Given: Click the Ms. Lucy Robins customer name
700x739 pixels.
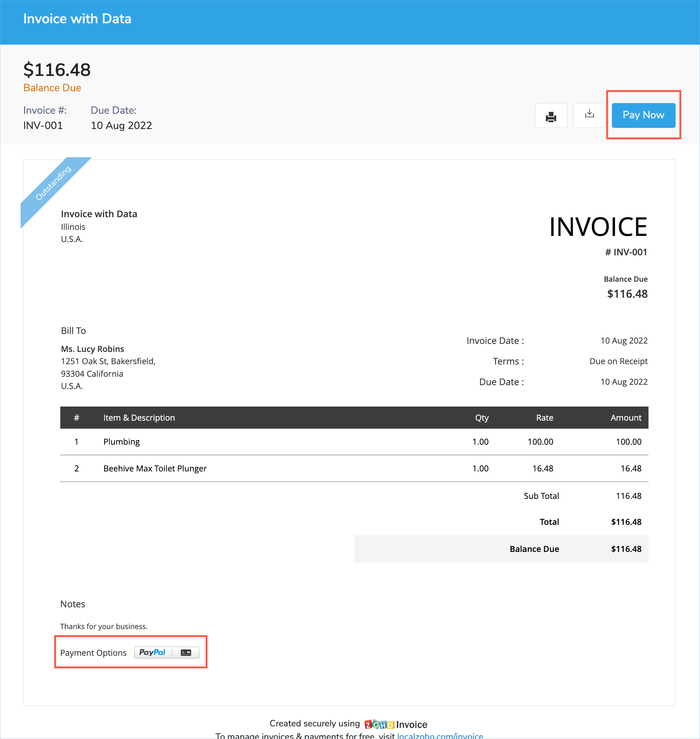Looking at the screenshot, I should (92, 349).
